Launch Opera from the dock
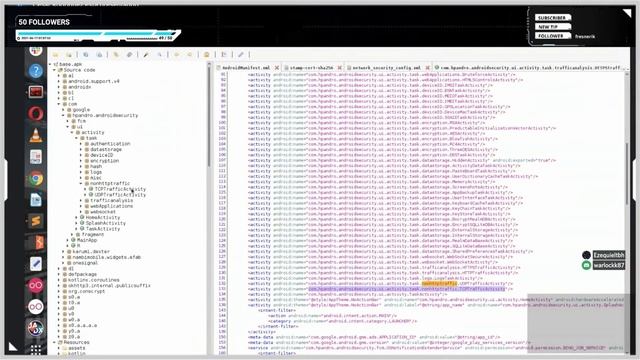 pos(36,113)
